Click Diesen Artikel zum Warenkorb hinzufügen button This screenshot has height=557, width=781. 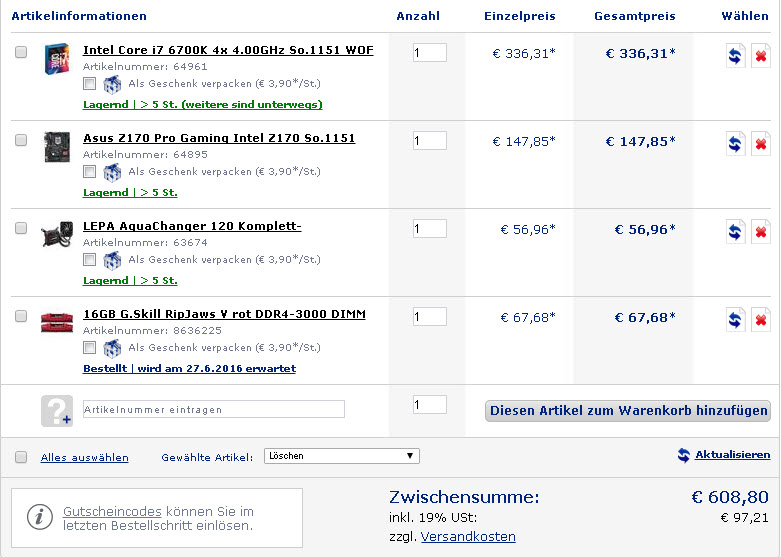pos(628,411)
